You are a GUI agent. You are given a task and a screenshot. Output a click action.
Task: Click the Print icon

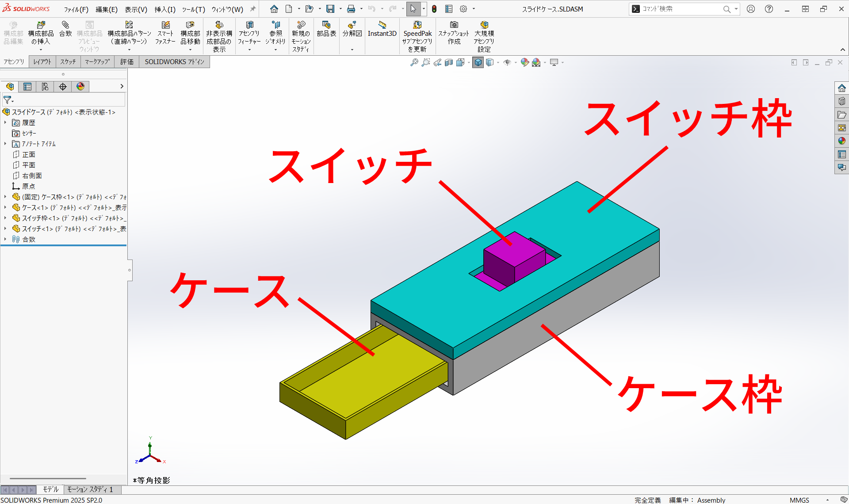[x=351, y=9]
